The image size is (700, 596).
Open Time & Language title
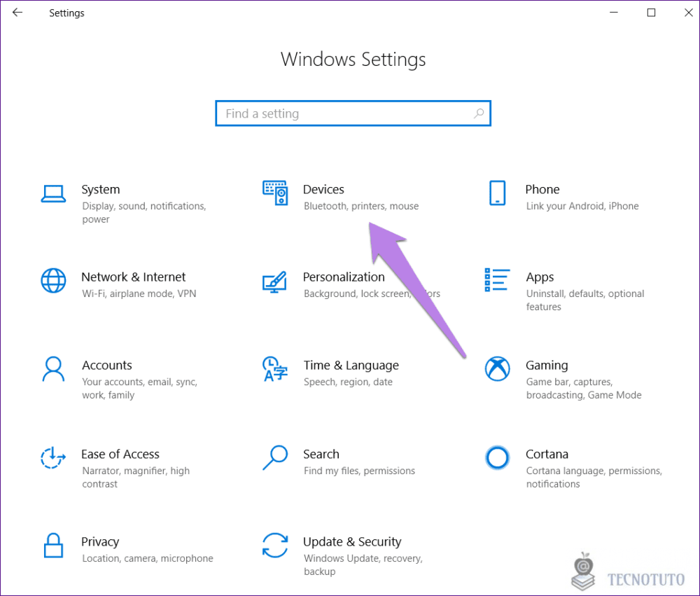coord(351,366)
